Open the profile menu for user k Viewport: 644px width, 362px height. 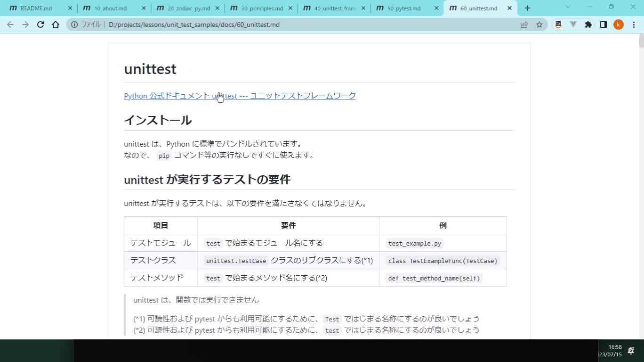coord(619,25)
